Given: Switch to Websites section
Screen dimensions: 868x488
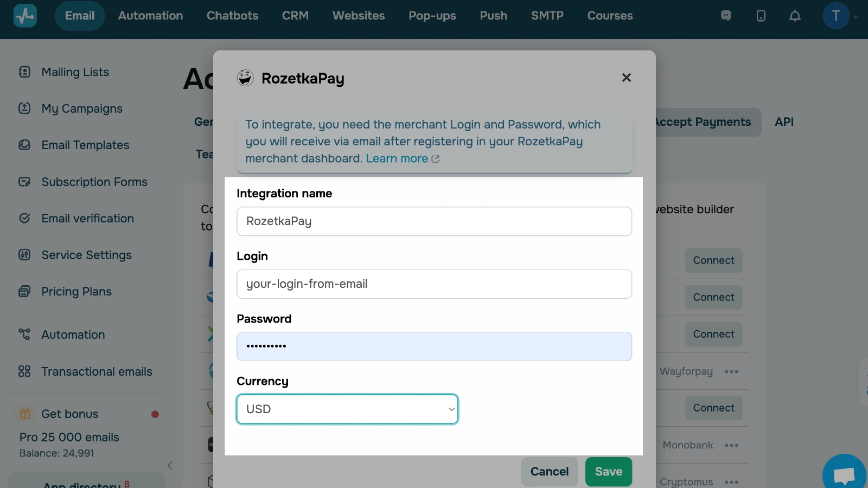Looking at the screenshot, I should tap(359, 16).
